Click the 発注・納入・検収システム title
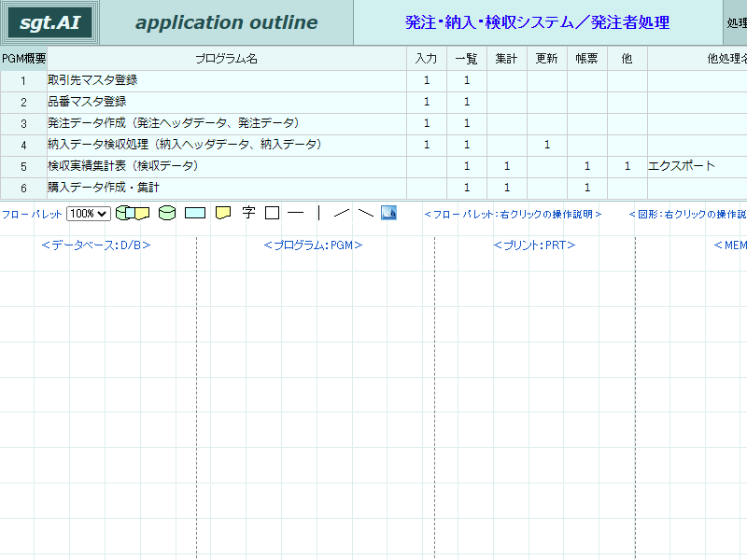Viewport: 747px width, 560px height. [538, 22]
